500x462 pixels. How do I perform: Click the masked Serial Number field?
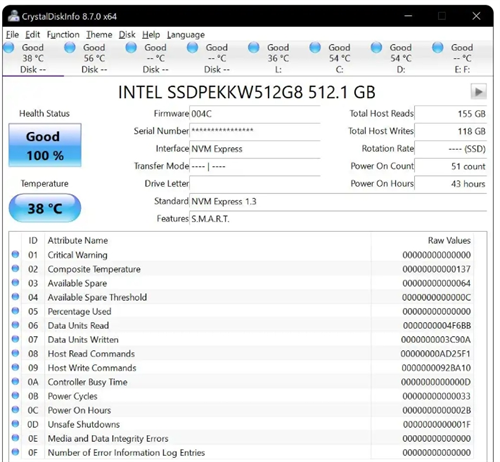[x=255, y=131]
